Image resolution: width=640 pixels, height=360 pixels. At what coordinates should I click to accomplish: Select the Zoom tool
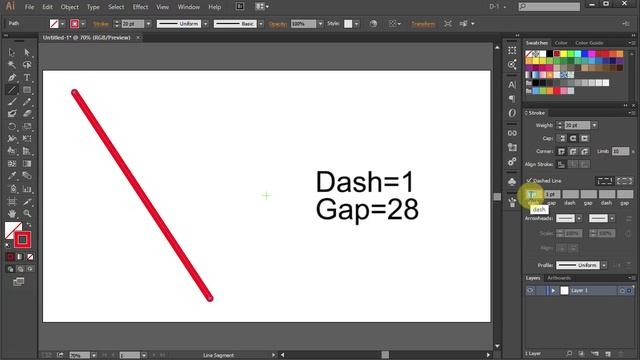click(27, 213)
